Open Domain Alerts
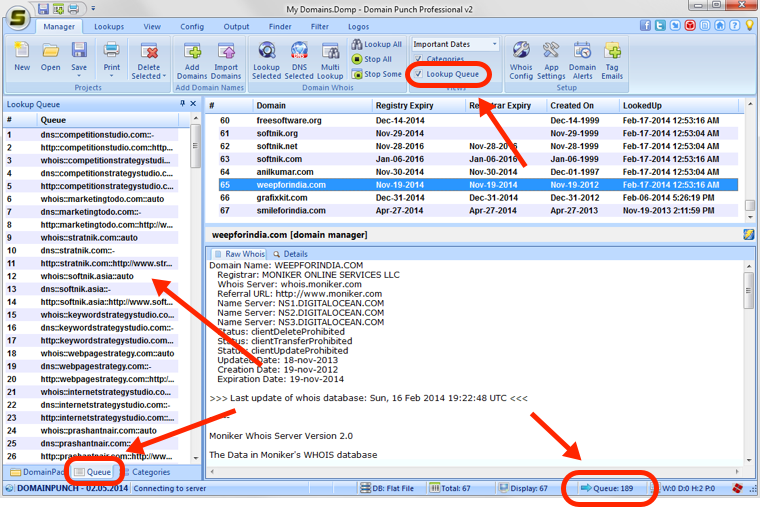Image resolution: width=760 pixels, height=512 pixels. [582, 60]
